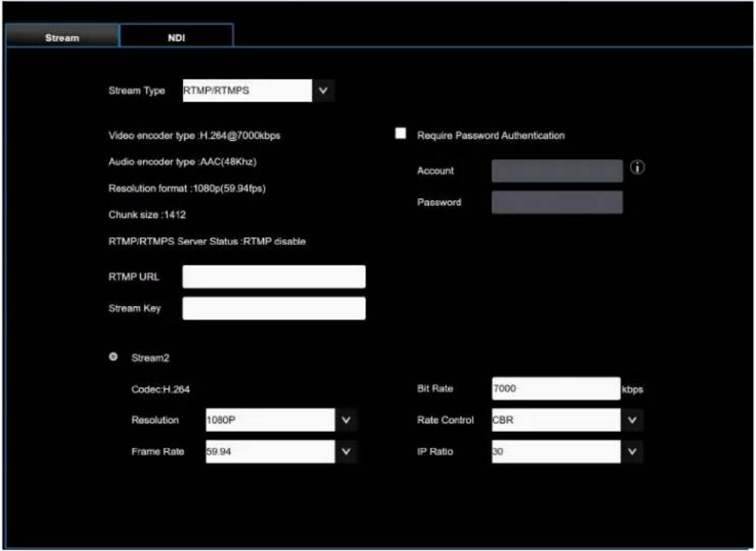Click the IP Ratio 30 value box
Image resolution: width=756 pixels, height=551 pixels.
(x=556, y=452)
